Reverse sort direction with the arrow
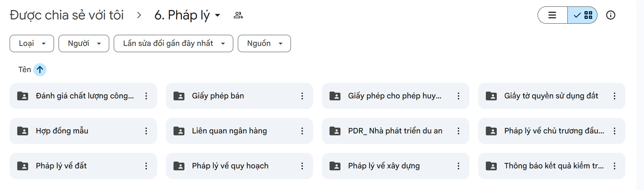 coord(40,70)
